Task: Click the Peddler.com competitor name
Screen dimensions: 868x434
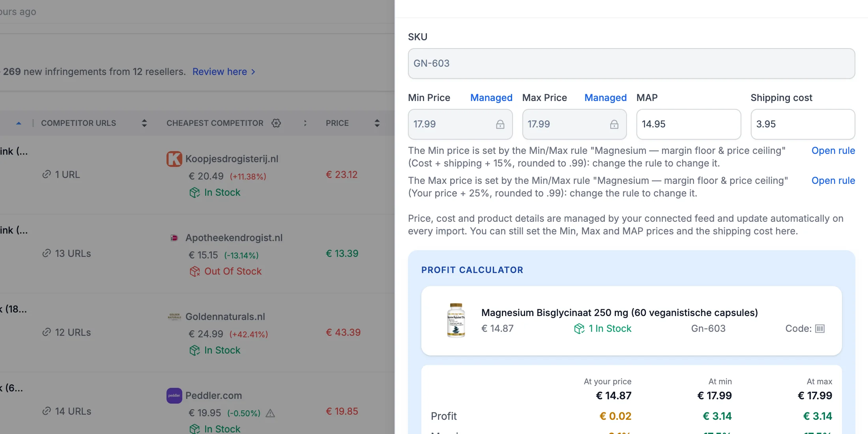Action: [x=213, y=396]
